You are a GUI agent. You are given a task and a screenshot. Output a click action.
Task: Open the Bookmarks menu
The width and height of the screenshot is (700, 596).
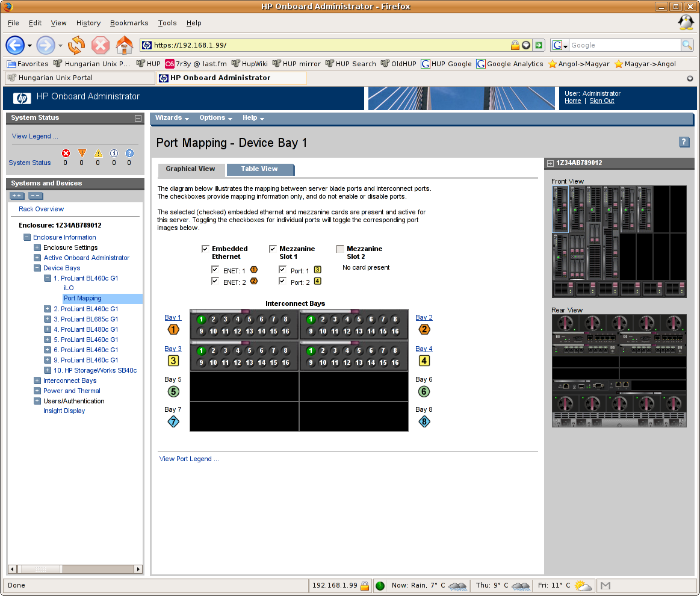pyautogui.click(x=129, y=23)
